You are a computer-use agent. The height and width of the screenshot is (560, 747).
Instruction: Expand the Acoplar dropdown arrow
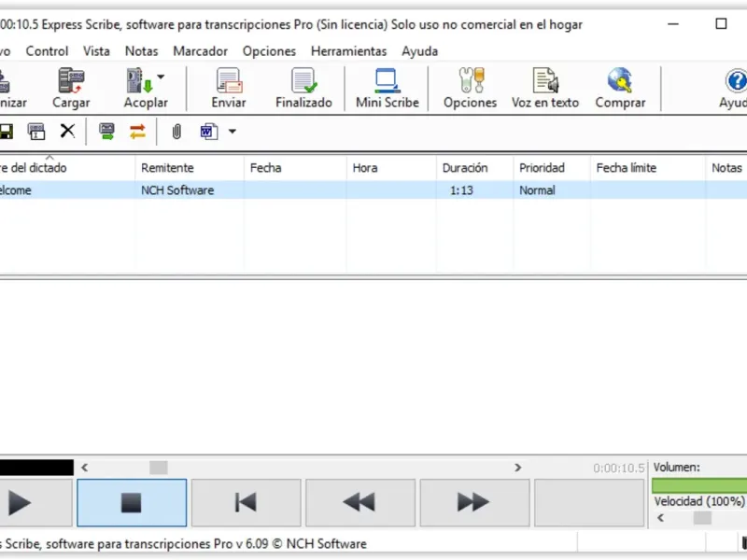(161, 77)
